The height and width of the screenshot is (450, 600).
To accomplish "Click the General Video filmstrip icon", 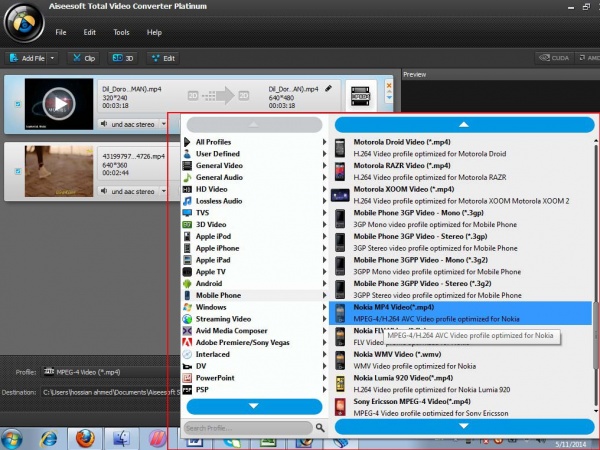I will [187, 166].
